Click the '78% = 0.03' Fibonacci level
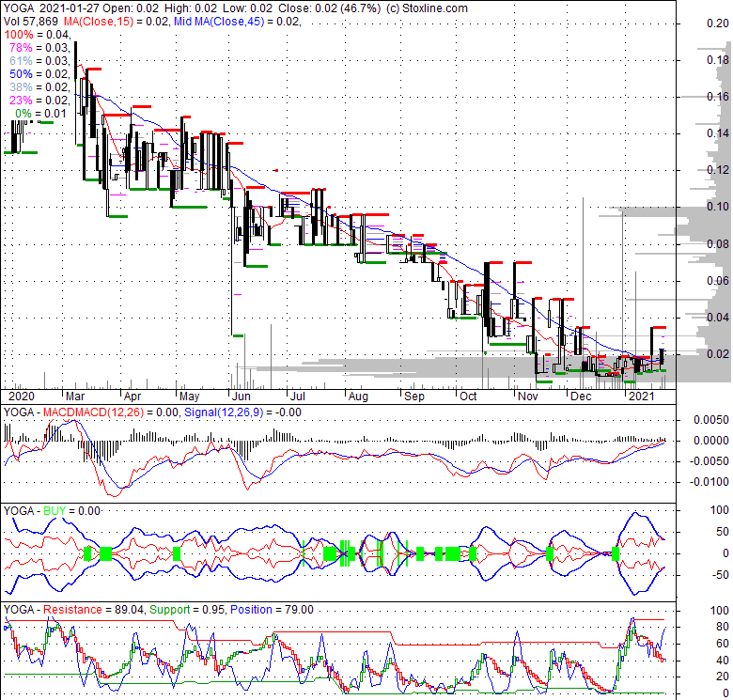This screenshot has width=733, height=700. (x=39, y=48)
